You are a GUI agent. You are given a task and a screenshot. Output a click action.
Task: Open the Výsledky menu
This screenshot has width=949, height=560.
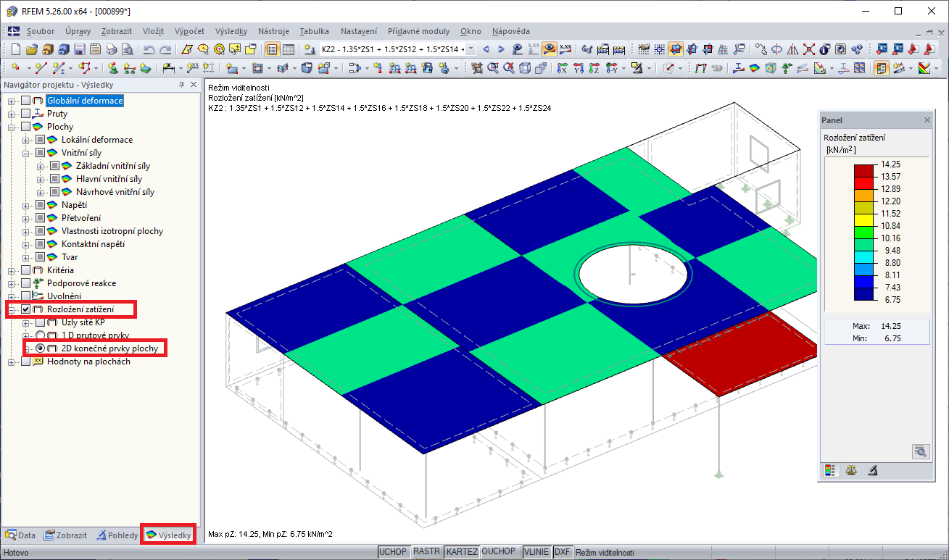click(231, 31)
